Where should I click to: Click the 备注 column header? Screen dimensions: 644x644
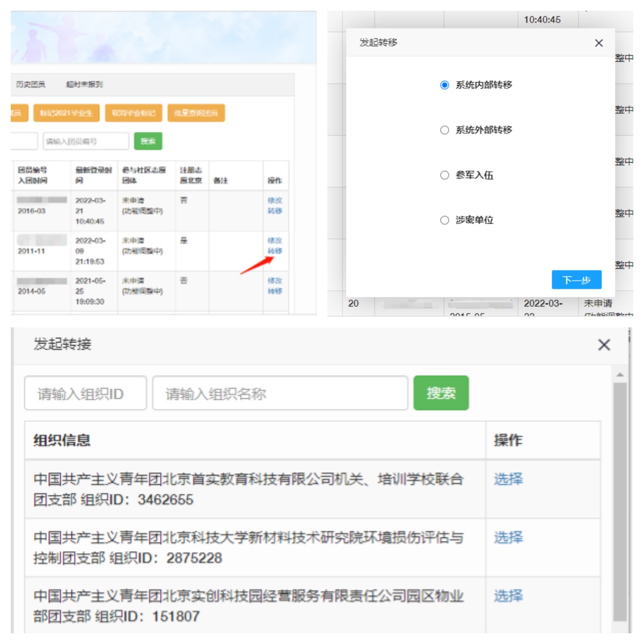tap(220, 180)
